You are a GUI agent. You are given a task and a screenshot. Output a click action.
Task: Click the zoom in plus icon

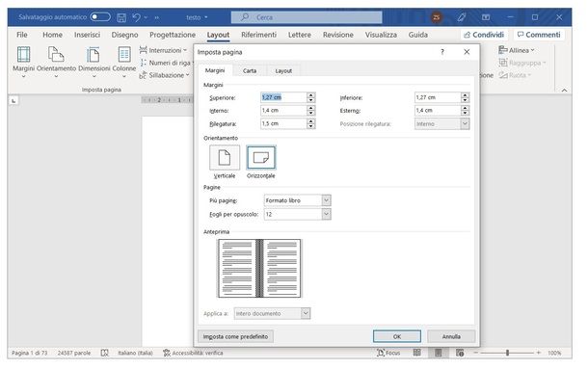(x=539, y=353)
